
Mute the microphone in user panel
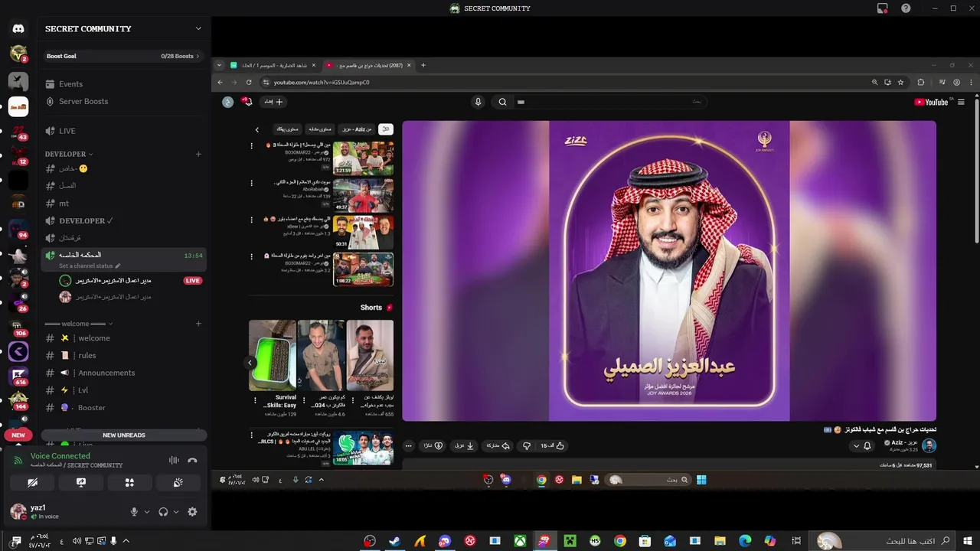[134, 512]
